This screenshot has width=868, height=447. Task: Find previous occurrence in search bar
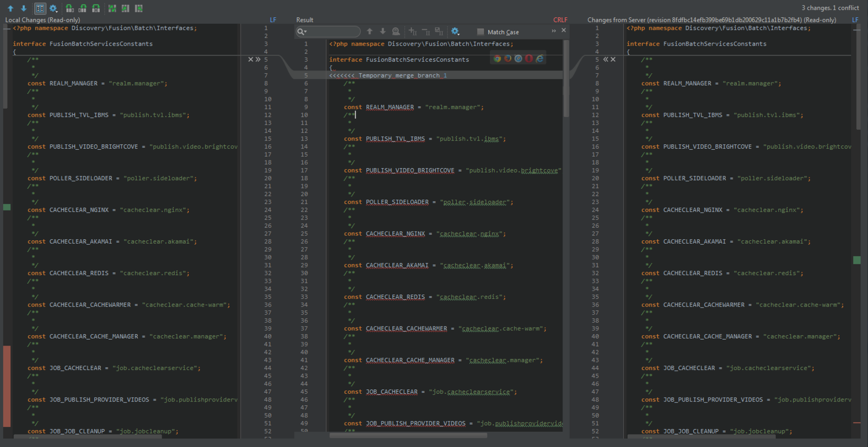369,31
